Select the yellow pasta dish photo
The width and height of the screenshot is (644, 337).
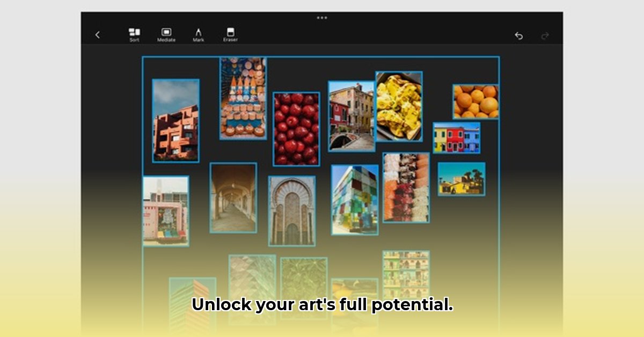399,106
